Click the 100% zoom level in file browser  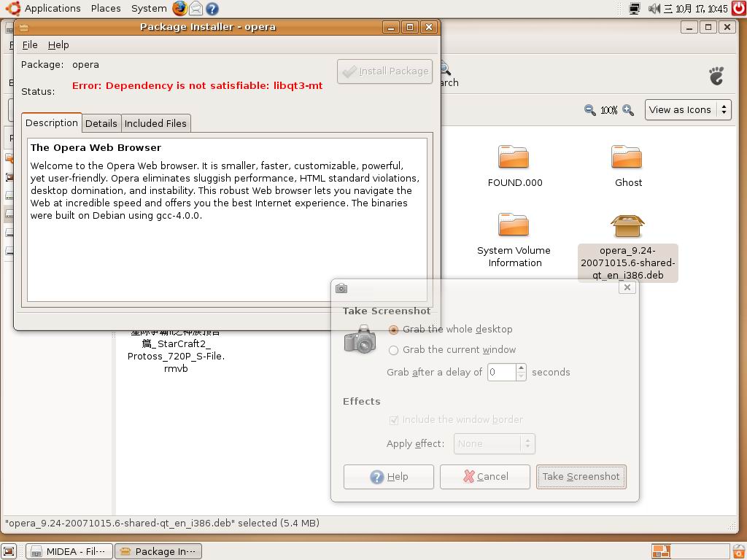609,111
